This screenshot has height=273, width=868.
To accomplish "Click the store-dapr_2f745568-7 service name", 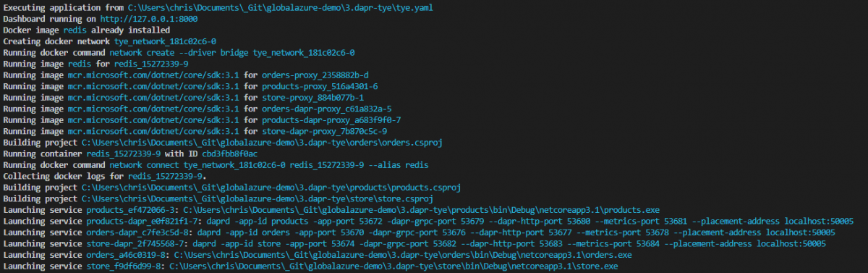I will pyautogui.click(x=135, y=244).
